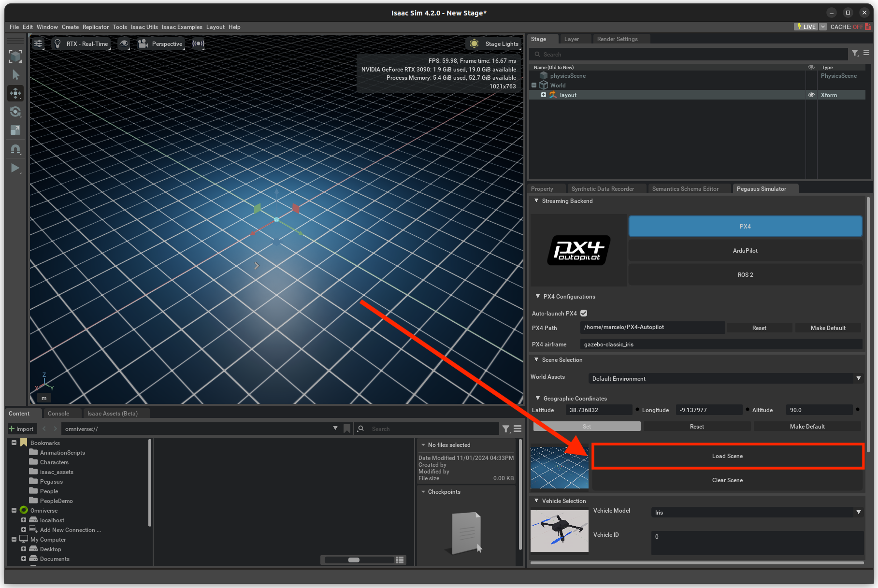Open the Pegasus bookmark folder
This screenshot has width=878, height=588.
pos(51,482)
